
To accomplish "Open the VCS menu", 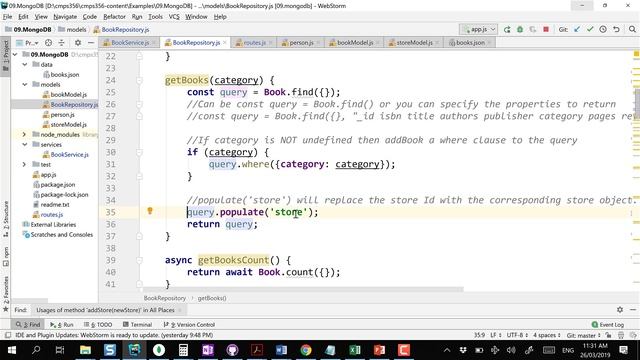I will [x=174, y=17].
